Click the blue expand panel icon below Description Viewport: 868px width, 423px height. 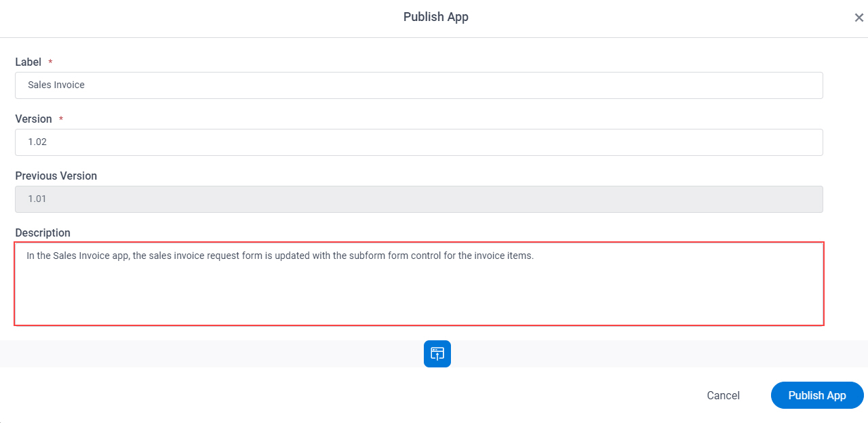point(437,354)
